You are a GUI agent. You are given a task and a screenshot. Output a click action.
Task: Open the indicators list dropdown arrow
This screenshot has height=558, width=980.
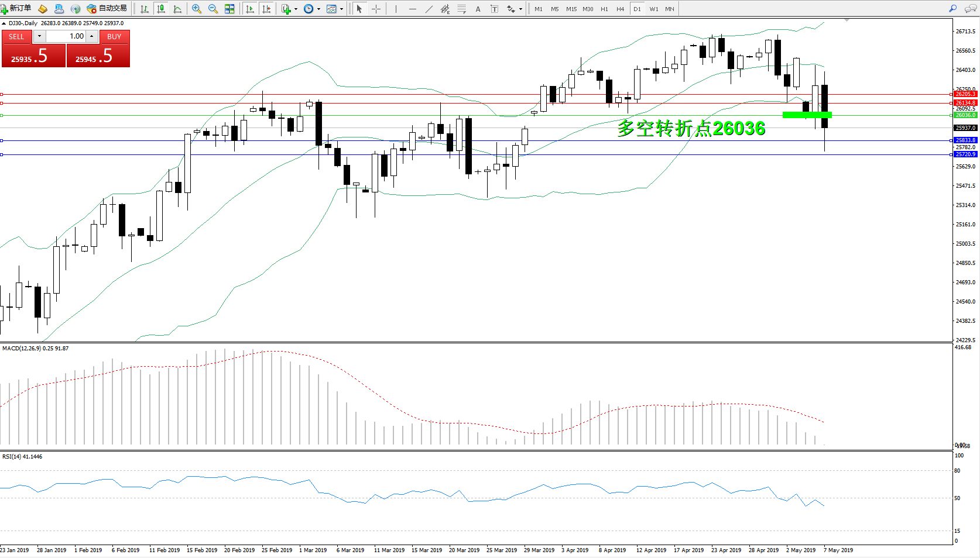(x=296, y=9)
